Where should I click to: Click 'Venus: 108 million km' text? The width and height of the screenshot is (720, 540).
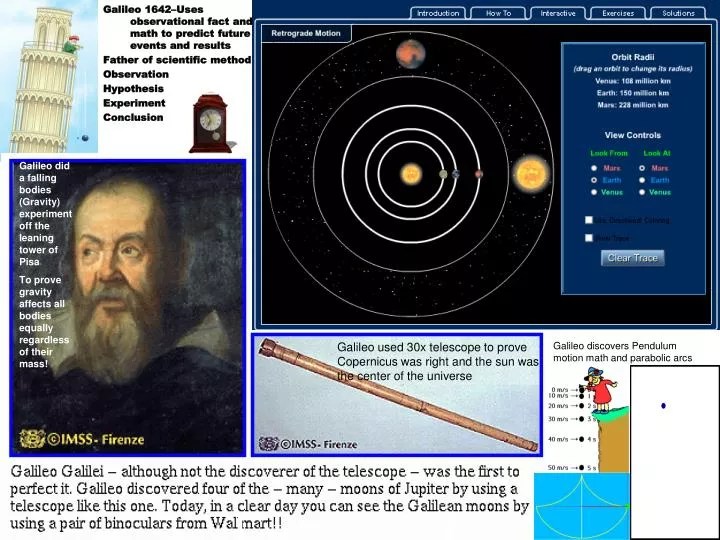[x=633, y=81]
